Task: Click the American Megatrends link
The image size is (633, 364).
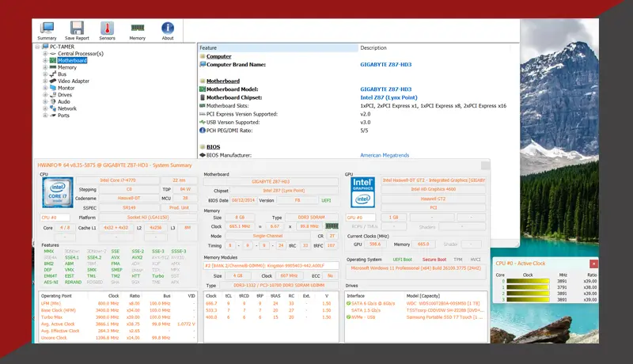Action: [x=385, y=155]
